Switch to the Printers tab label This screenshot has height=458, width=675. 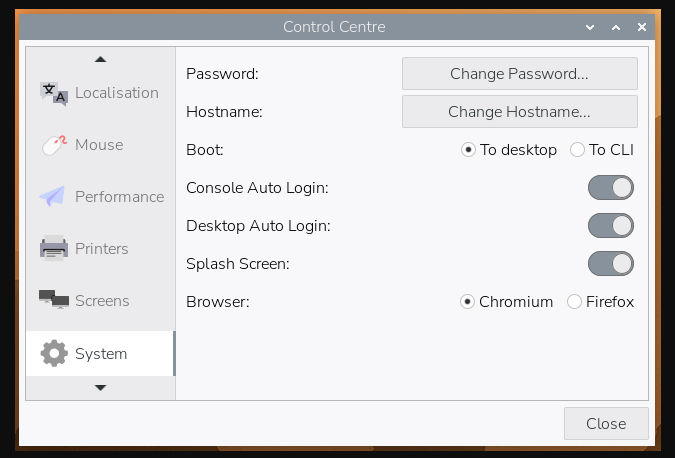pos(101,249)
